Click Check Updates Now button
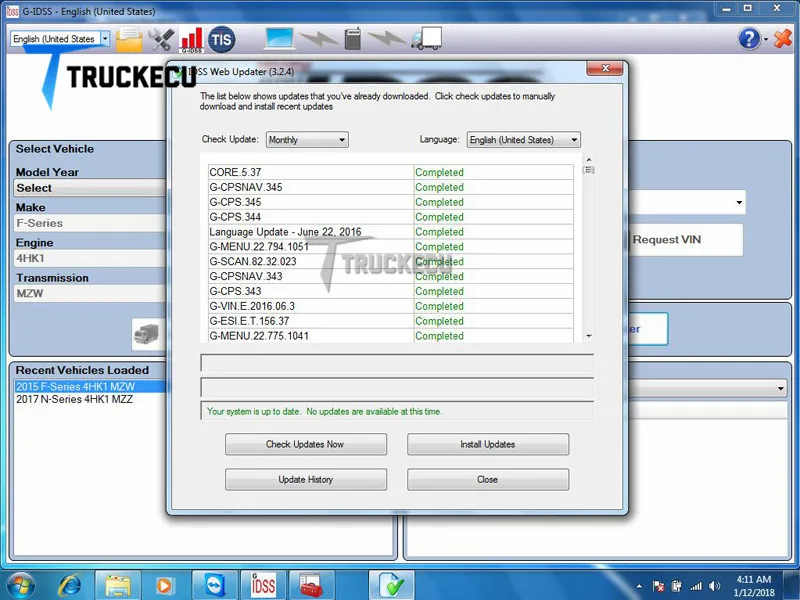 (x=306, y=444)
